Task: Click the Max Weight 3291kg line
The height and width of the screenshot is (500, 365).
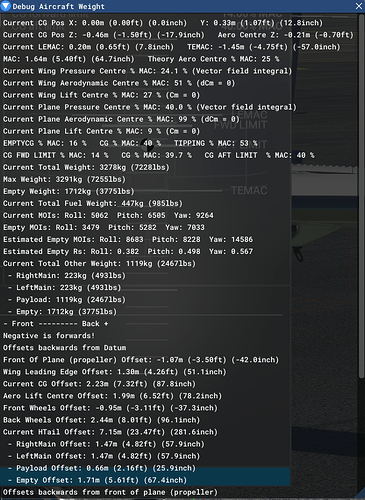Action: pos(64,179)
